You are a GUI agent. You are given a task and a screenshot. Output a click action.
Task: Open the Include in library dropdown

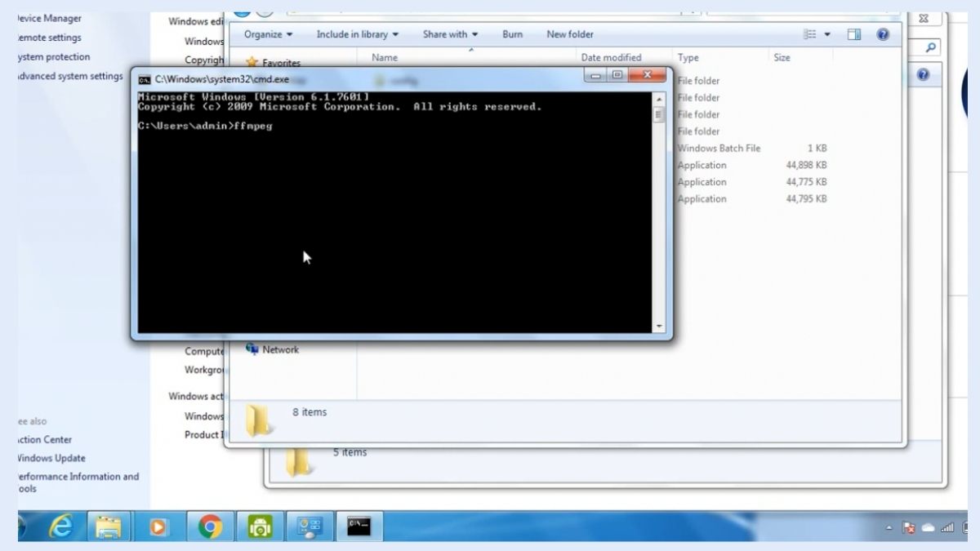pos(358,34)
